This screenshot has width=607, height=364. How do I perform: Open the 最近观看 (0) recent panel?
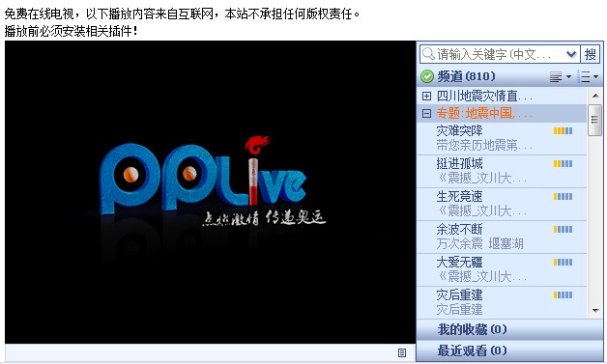click(509, 350)
